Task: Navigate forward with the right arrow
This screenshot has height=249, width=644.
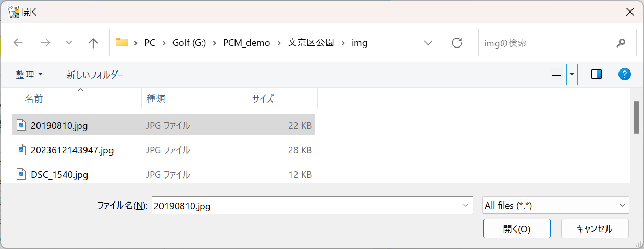Action: coord(45,43)
